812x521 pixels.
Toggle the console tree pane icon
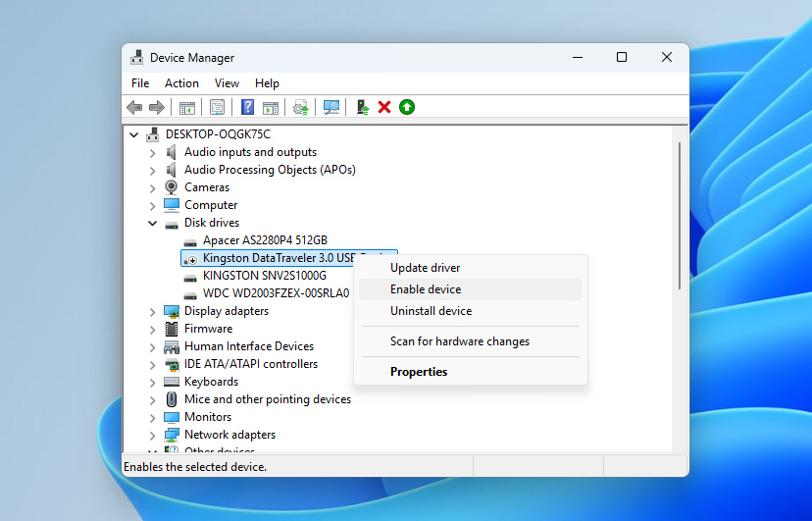coord(187,108)
